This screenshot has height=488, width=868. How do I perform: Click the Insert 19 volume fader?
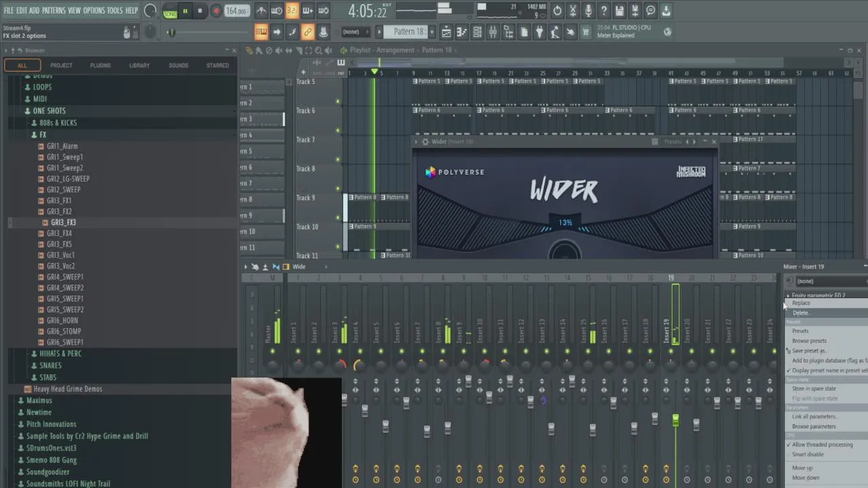[x=675, y=421]
